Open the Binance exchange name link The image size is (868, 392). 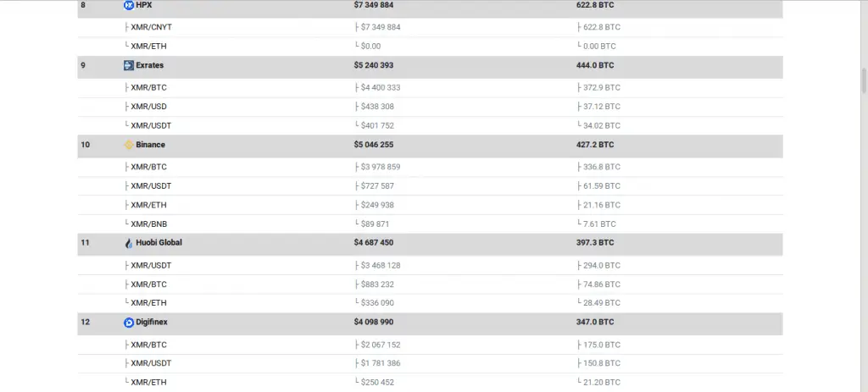(x=151, y=145)
